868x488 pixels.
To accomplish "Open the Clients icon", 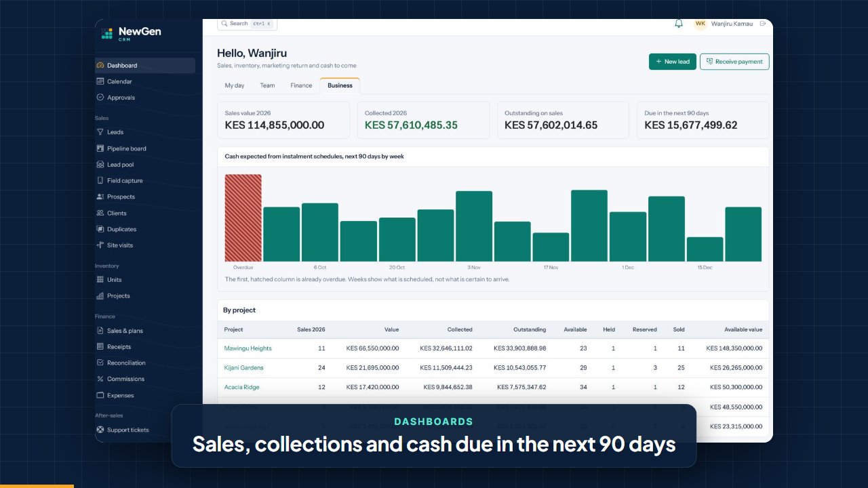I will [100, 213].
